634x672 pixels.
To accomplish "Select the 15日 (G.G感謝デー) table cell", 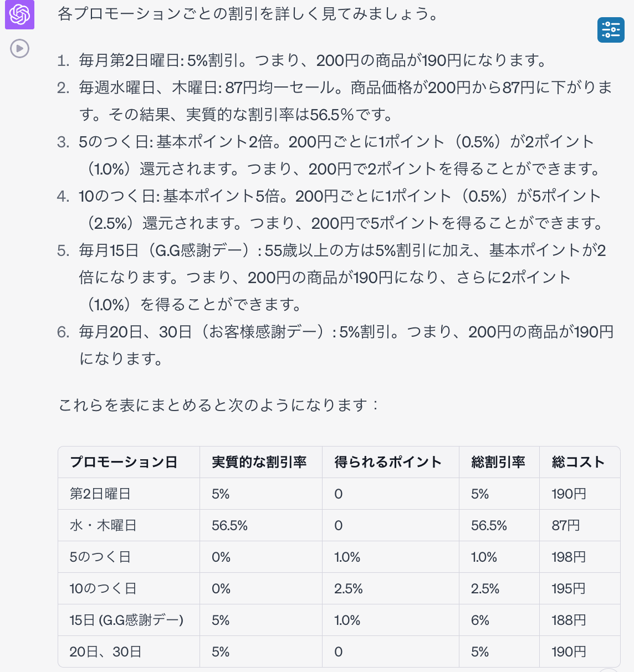I will (x=126, y=620).
